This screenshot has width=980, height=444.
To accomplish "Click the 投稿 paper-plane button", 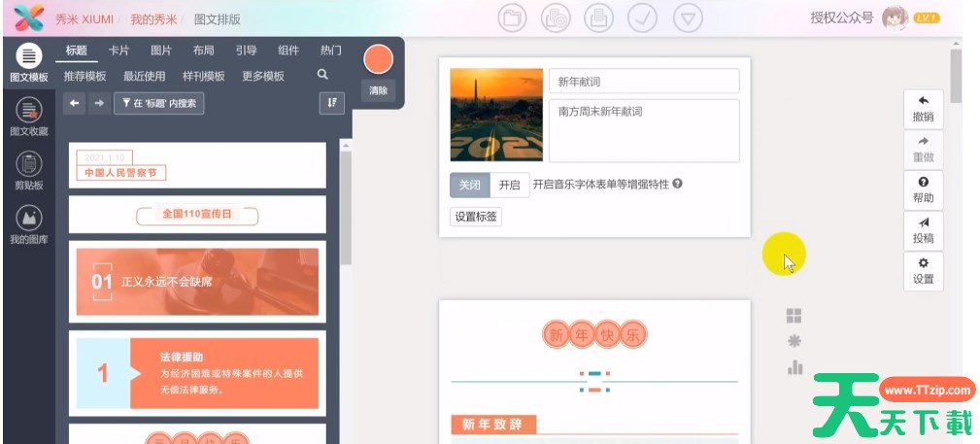I will tap(923, 230).
